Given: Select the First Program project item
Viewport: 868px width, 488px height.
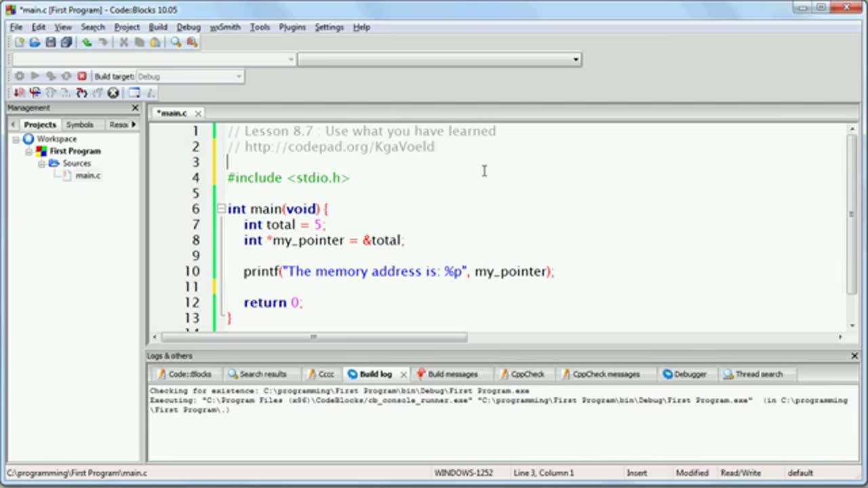Looking at the screenshot, I should click(x=75, y=151).
